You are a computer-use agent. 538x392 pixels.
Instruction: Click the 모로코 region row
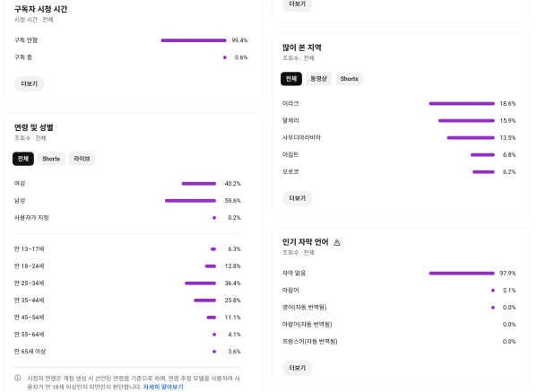[399, 171]
